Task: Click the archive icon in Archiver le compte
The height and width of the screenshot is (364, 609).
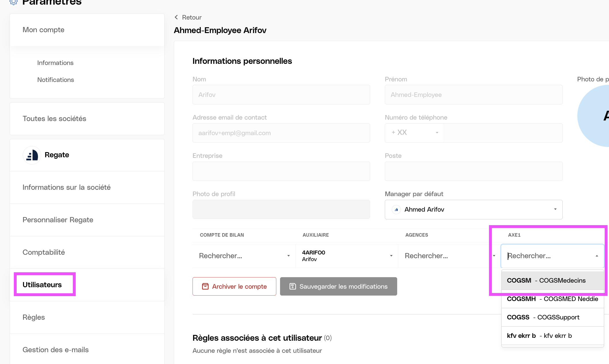Action: click(x=205, y=286)
